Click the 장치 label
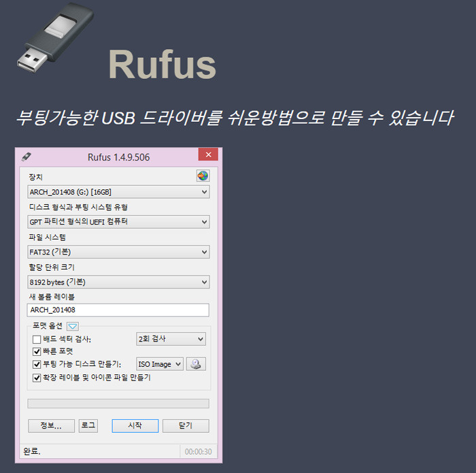 (36, 177)
